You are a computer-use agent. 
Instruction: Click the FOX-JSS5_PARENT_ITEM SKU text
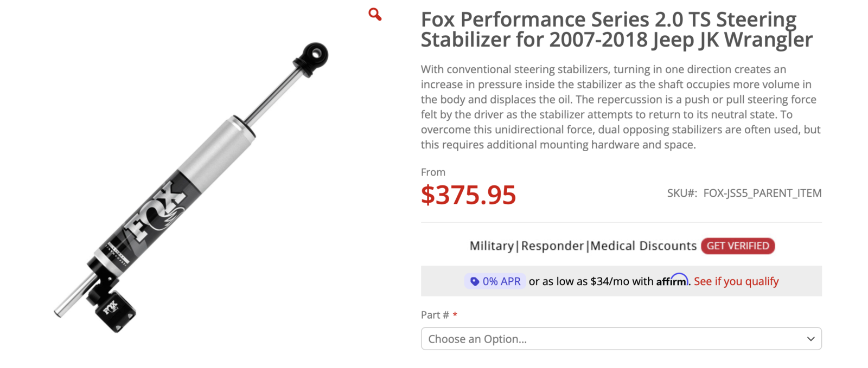762,193
